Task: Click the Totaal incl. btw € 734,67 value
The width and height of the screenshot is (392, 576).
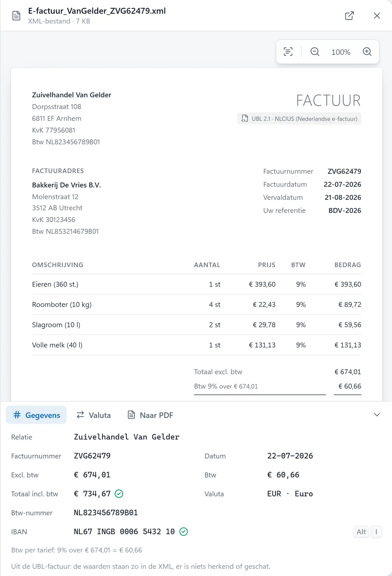Action: coord(92,494)
